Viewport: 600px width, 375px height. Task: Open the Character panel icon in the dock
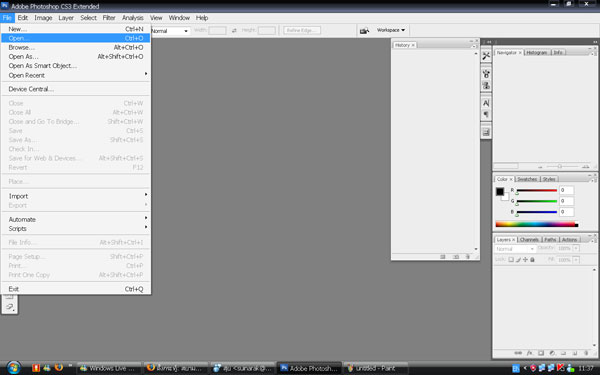pyautogui.click(x=486, y=103)
